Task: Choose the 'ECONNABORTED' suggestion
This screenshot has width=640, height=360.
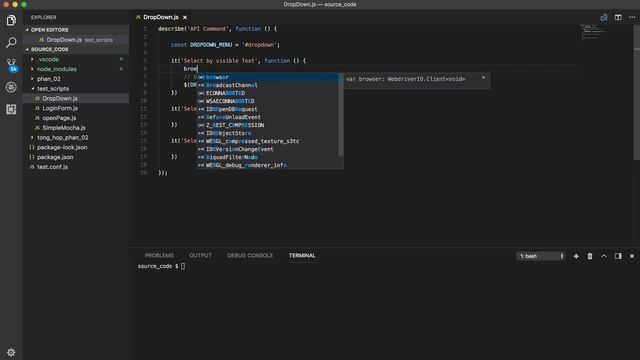Action: [x=268, y=93]
